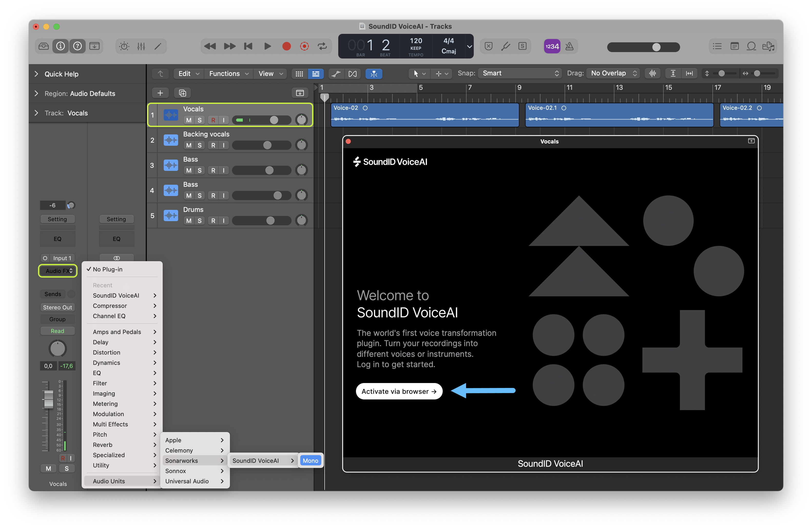Screen dimensions: 812x529
Task: Toggle the Flex show/hide icon
Action: pyautogui.click(x=352, y=74)
